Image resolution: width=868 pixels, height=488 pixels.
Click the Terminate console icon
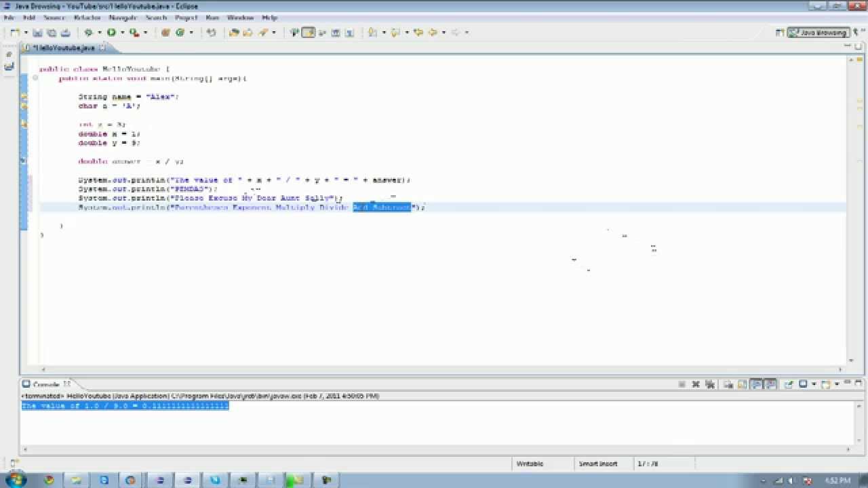682,384
